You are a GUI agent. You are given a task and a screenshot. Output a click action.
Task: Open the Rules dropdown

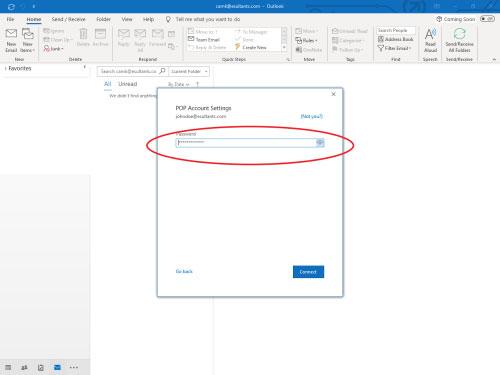click(x=307, y=41)
